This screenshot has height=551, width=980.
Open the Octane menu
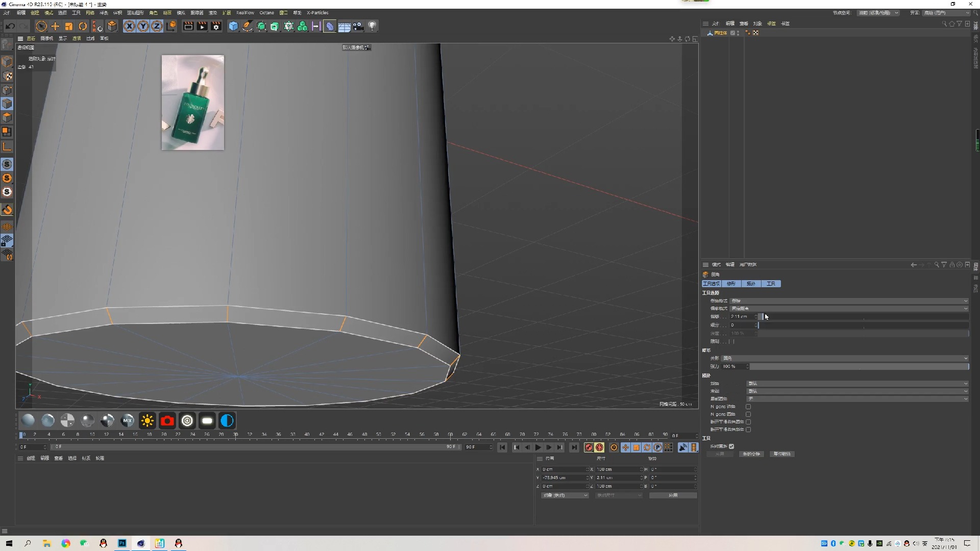tap(266, 13)
